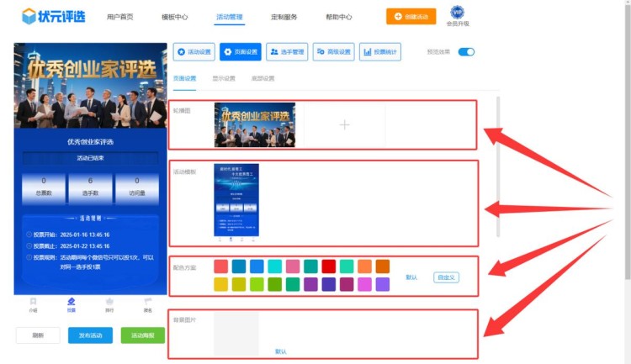This screenshot has width=631, height=364.
Task: Toggle the 预览效果 preview switch
Action: tap(466, 52)
